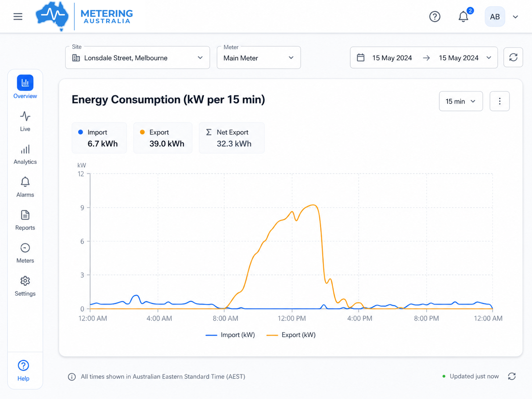Open the Main Meter dropdown
This screenshot has height=399, width=532.
coord(259,58)
